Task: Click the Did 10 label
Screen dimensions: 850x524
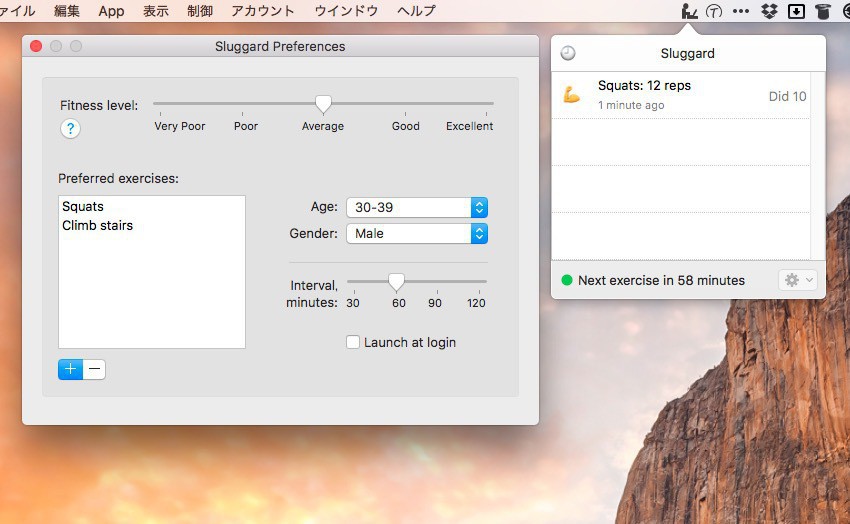Action: point(787,97)
